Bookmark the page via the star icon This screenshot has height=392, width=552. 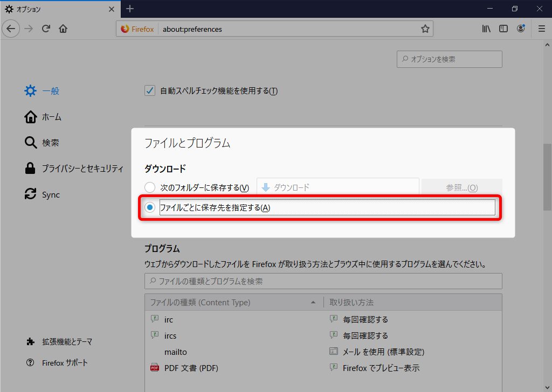coord(425,29)
